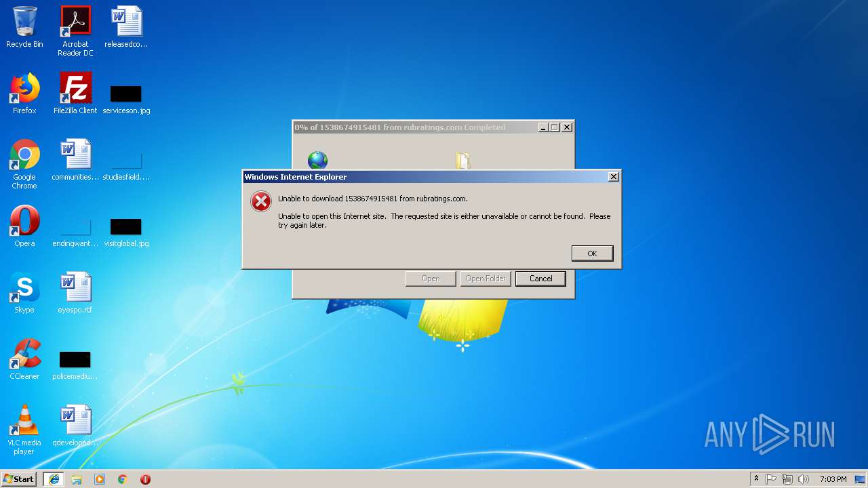Image resolution: width=868 pixels, height=488 pixels.
Task: Select the policemediu desktop file
Action: [75, 366]
